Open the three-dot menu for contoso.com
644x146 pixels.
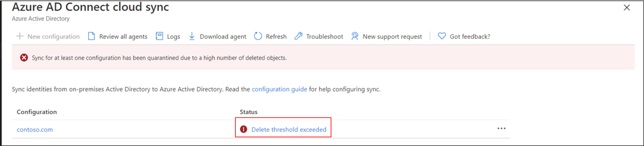point(501,129)
